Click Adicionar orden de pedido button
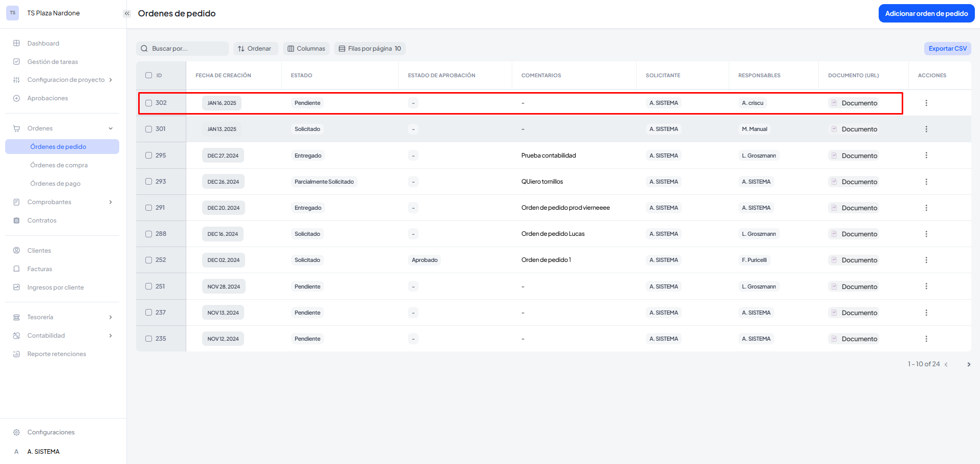Image resolution: width=980 pixels, height=464 pixels. 926,13
